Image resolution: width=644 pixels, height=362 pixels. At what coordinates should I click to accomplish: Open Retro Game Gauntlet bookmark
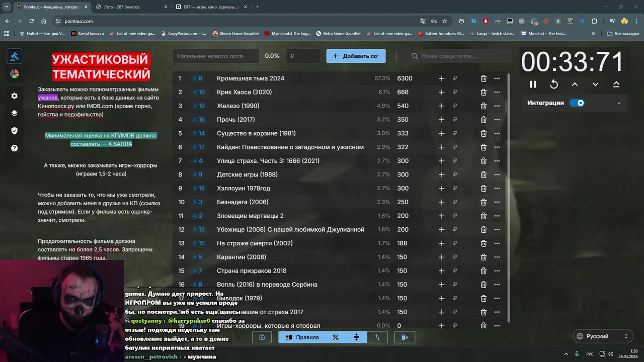point(338,34)
